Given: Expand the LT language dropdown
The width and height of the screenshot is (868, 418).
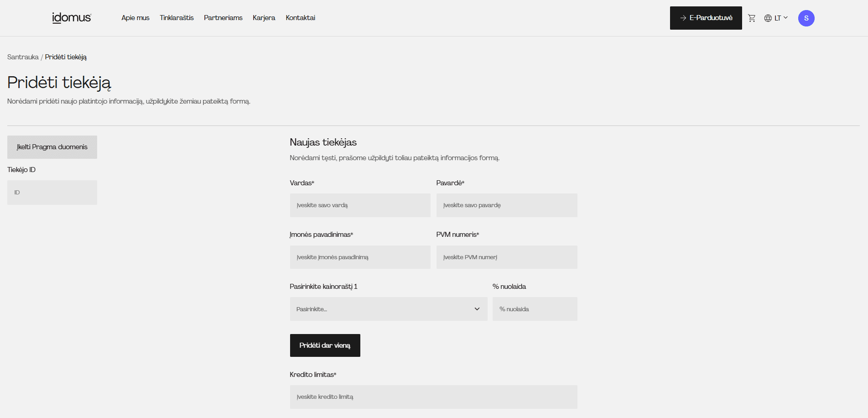Looking at the screenshot, I should (x=781, y=18).
